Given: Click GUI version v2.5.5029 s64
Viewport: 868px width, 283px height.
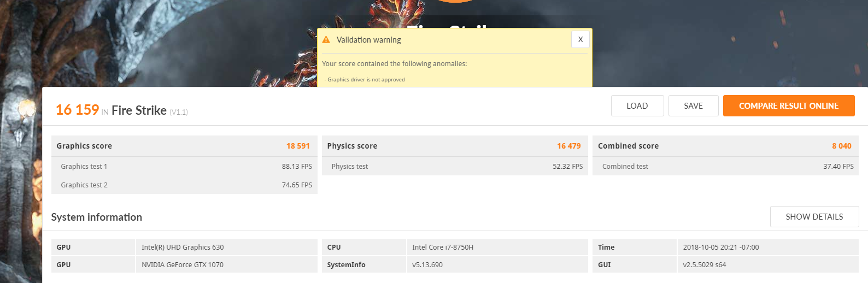Looking at the screenshot, I should point(705,265).
